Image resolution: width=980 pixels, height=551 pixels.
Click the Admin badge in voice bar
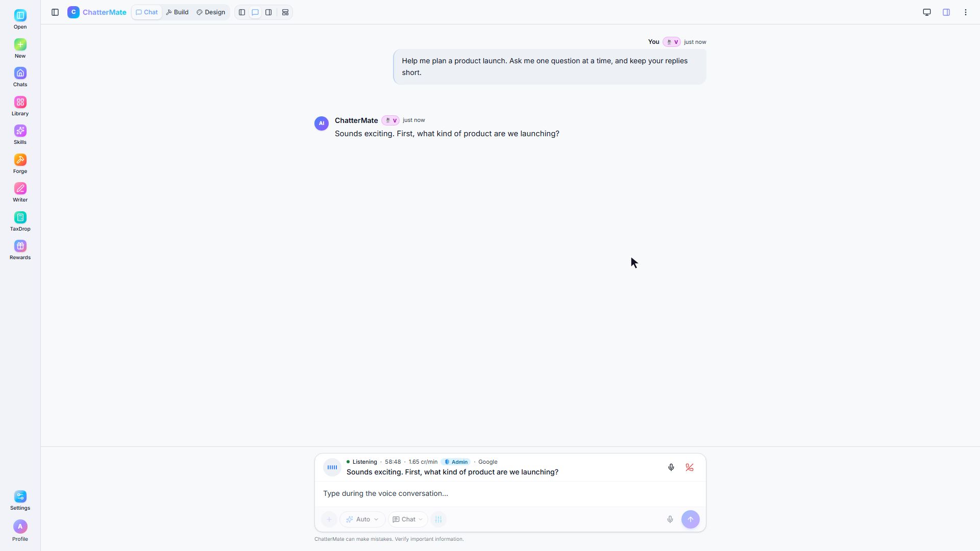pyautogui.click(x=456, y=462)
